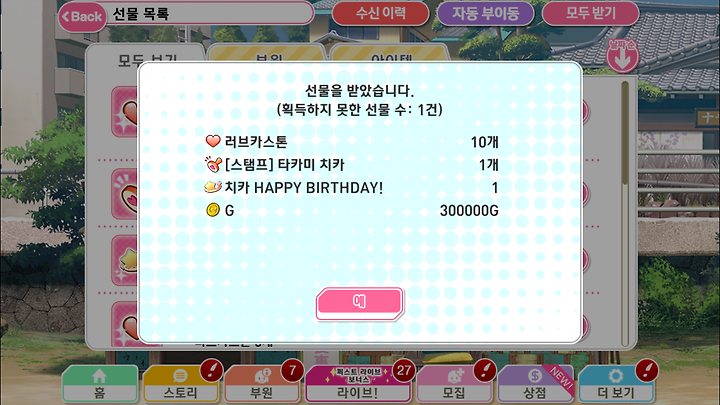Open 라이브! live icon in bottom bar

[358, 384]
